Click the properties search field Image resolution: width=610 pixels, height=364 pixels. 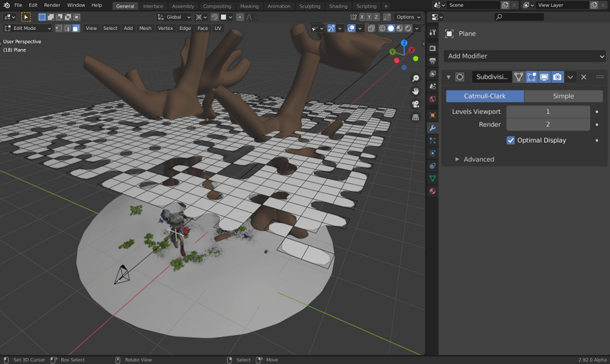(x=519, y=17)
